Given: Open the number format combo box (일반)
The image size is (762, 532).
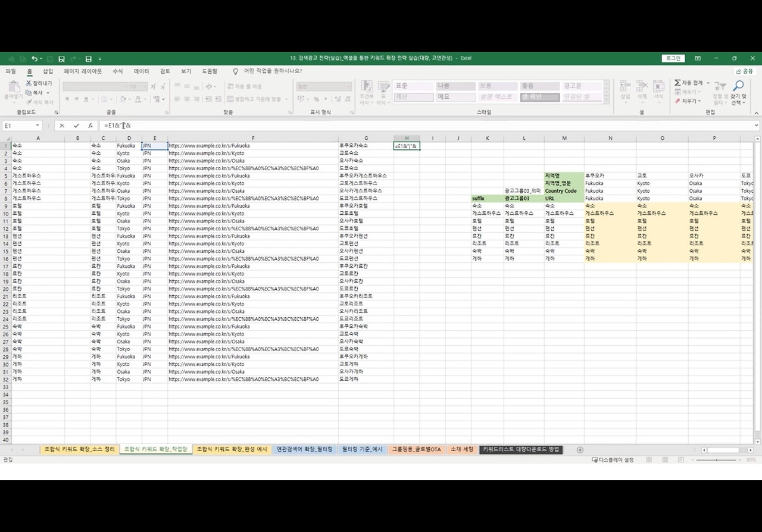Looking at the screenshot, I should (324, 86).
